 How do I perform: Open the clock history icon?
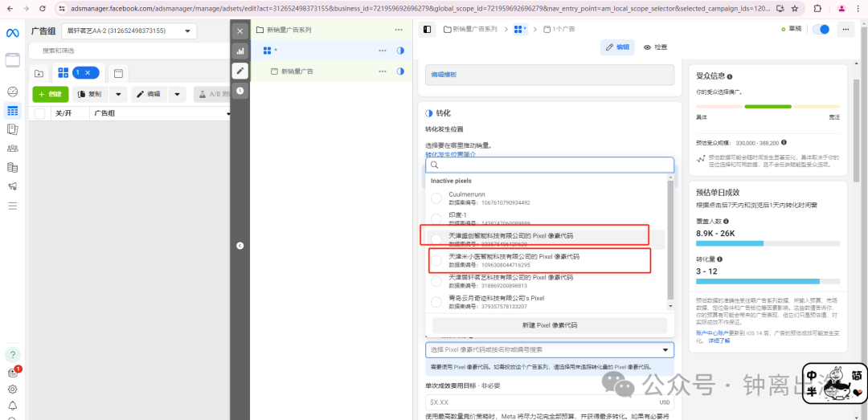(240, 91)
